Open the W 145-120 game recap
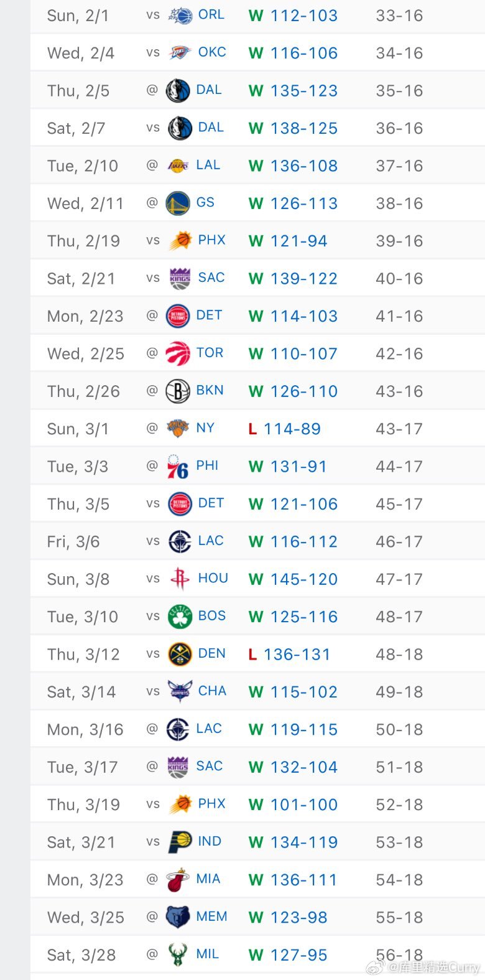The image size is (485, 980). tap(293, 579)
